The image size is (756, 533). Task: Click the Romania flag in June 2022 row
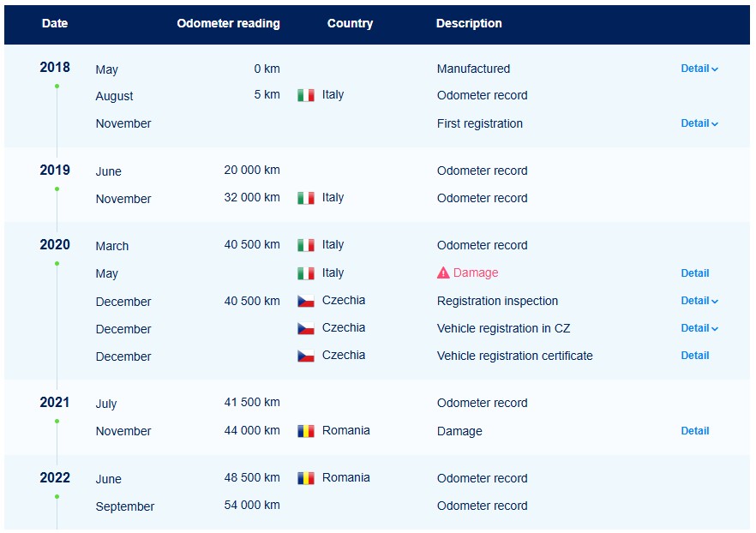point(306,478)
